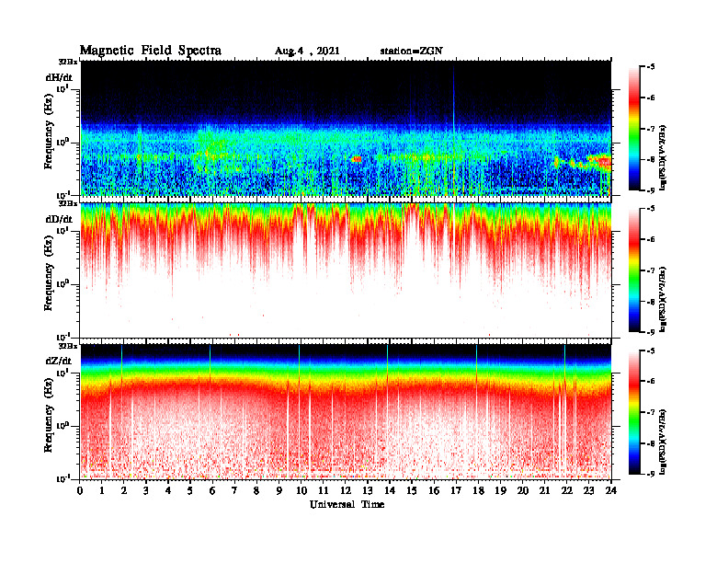The image size is (728, 563).
Task: Click hour tick label 9 on time axis
Action: point(279,490)
